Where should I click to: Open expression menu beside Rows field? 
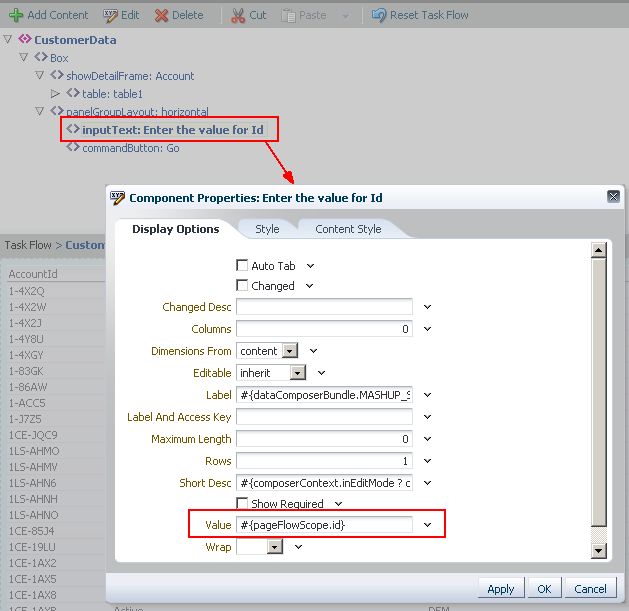[428, 461]
